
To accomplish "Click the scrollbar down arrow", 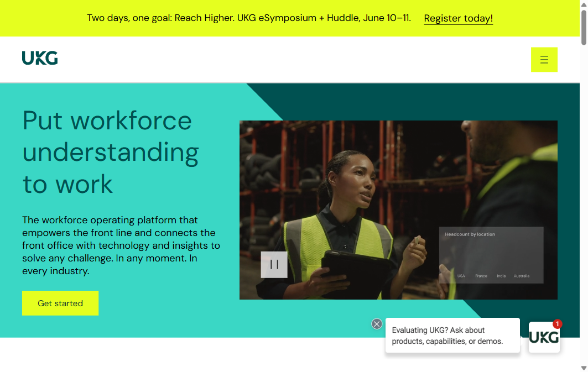I will pyautogui.click(x=584, y=368).
